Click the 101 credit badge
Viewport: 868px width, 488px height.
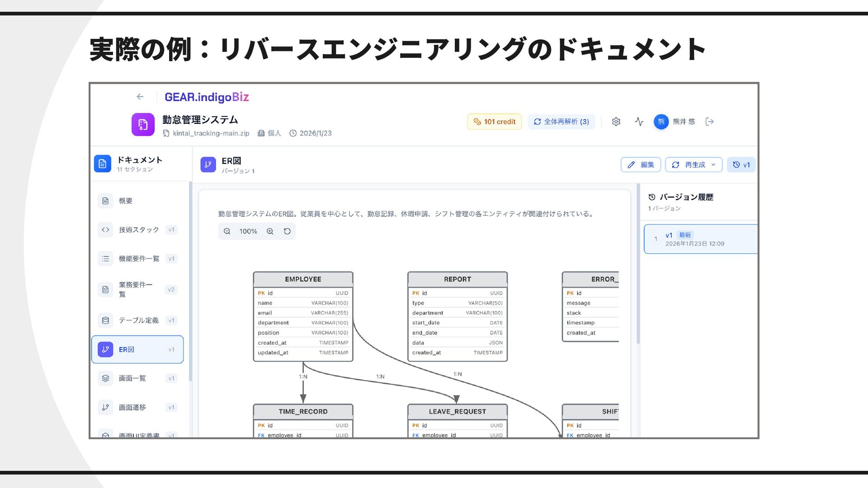click(494, 122)
